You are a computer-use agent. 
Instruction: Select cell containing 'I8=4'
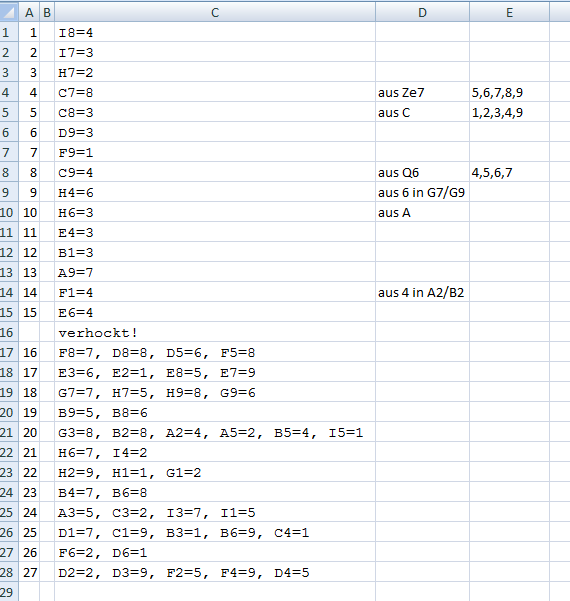pos(215,32)
